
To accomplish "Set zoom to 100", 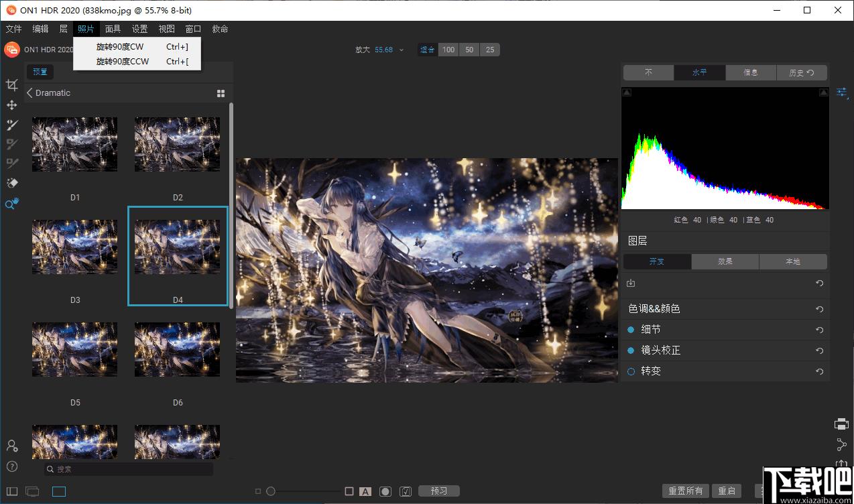I will [448, 50].
